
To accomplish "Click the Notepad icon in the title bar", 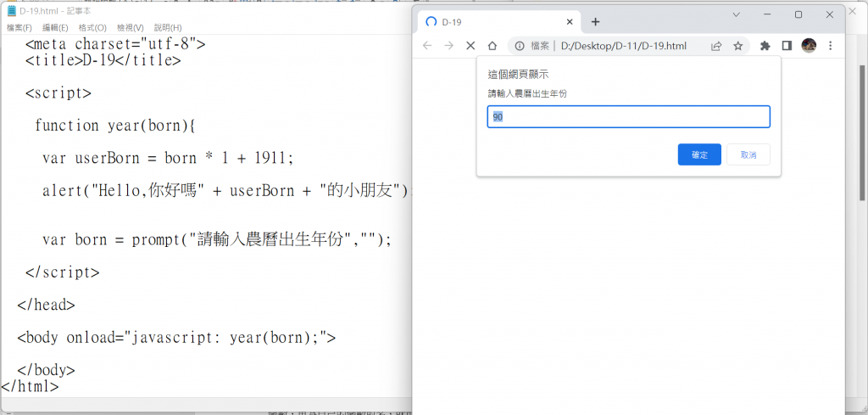I will [x=12, y=10].
